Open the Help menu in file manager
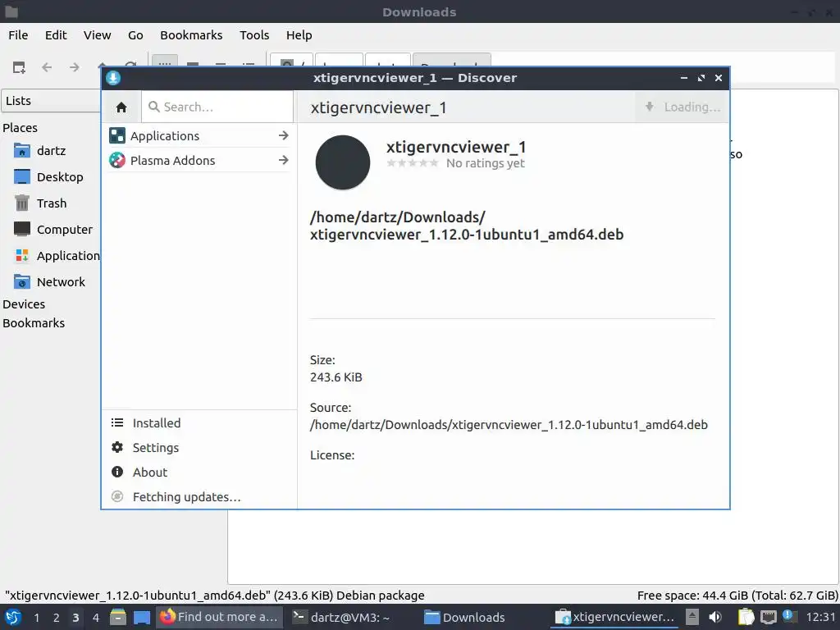840x630 pixels. coord(299,35)
